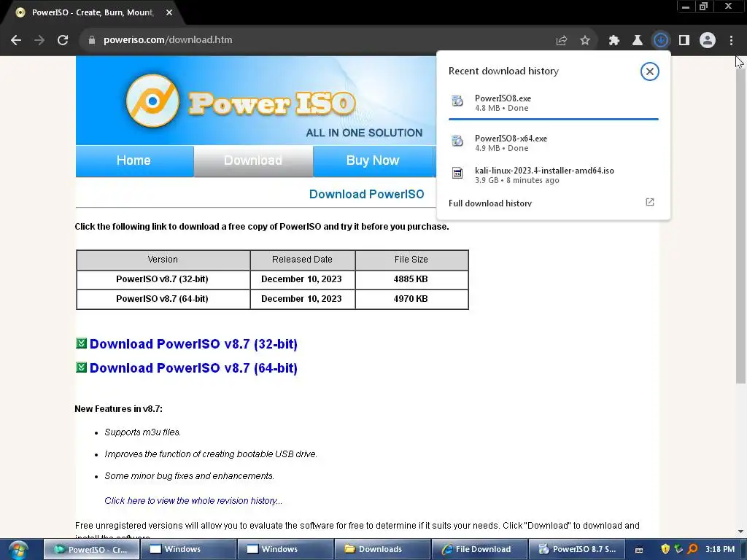Image resolution: width=747 pixels, height=560 pixels.
Task: Close the recent download history popup
Action: [x=649, y=71]
